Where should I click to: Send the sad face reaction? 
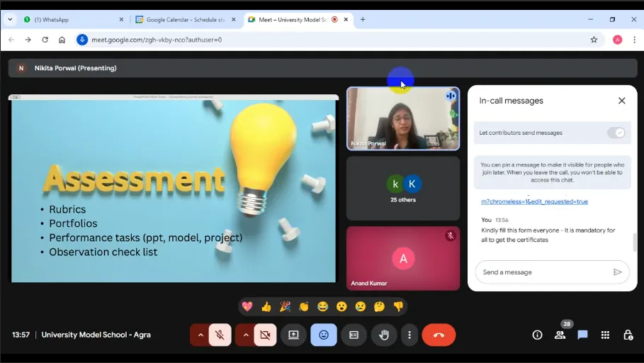361,306
